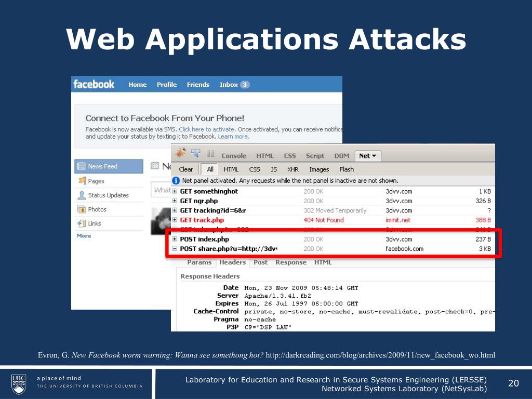532x399 pixels.
Task: Filter requests by JS type
Action: [273, 169]
